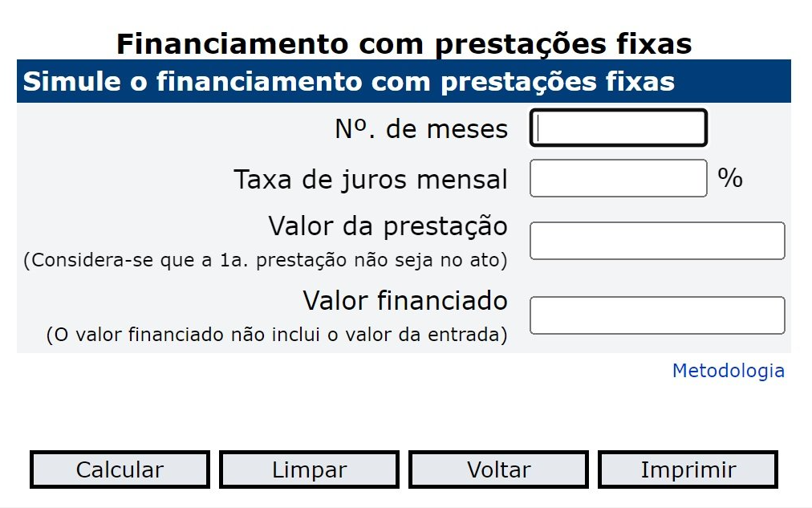Click the Nº. de meses label
The width and height of the screenshot is (812, 508).
[421, 129]
